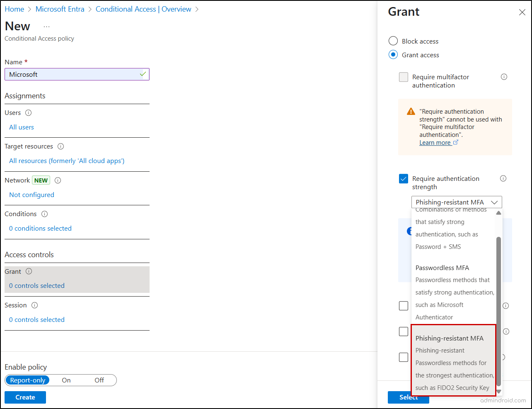Open All users assignment link
The image size is (532, 409).
coord(22,127)
